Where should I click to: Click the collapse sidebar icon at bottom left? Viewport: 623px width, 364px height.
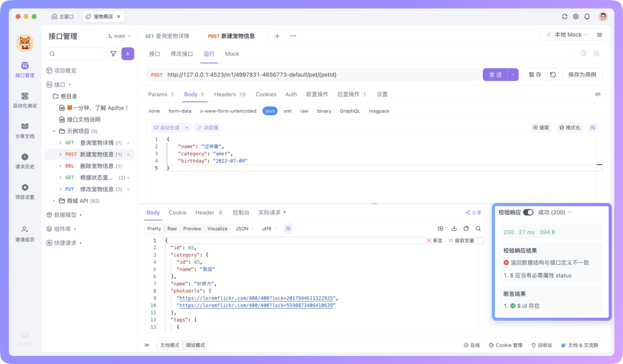click(x=148, y=345)
